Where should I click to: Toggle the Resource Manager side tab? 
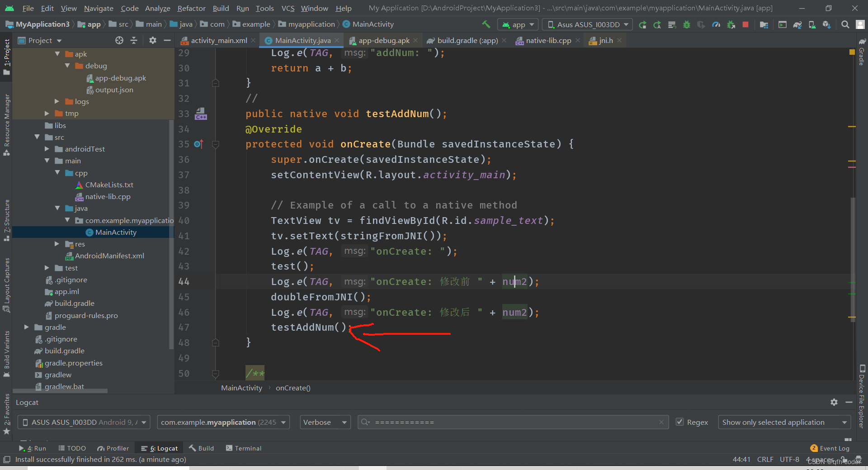(6, 124)
